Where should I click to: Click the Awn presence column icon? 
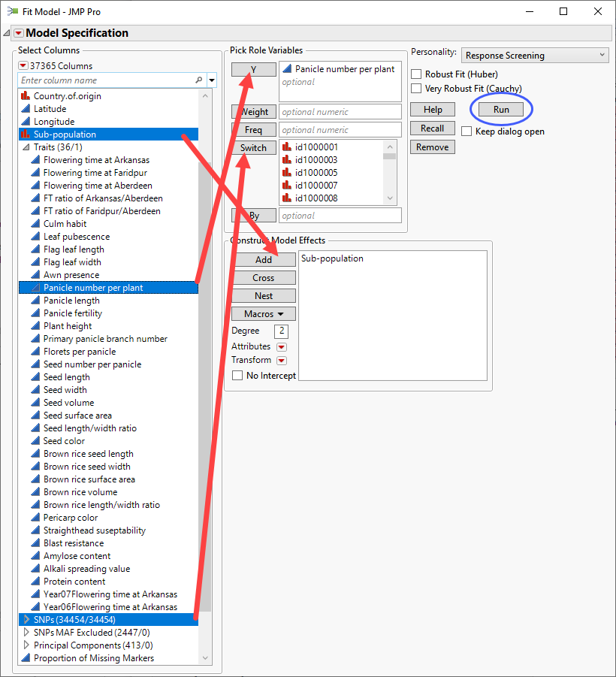[x=35, y=274]
